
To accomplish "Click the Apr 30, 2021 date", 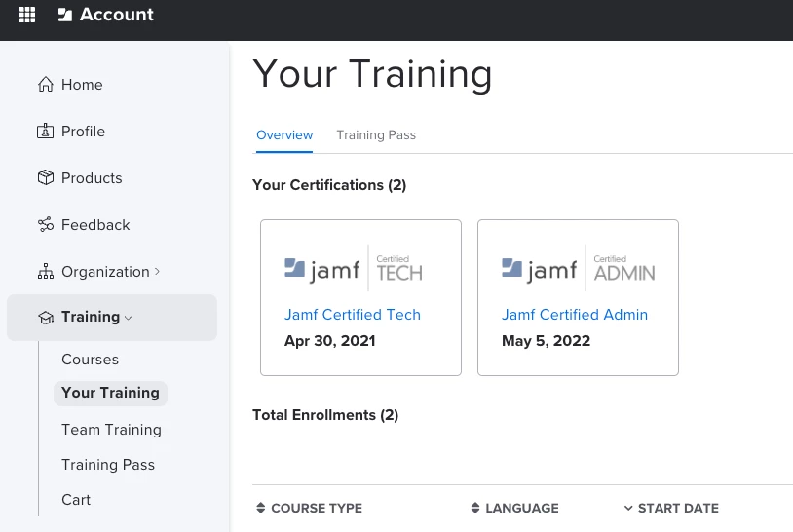I will pos(329,341).
